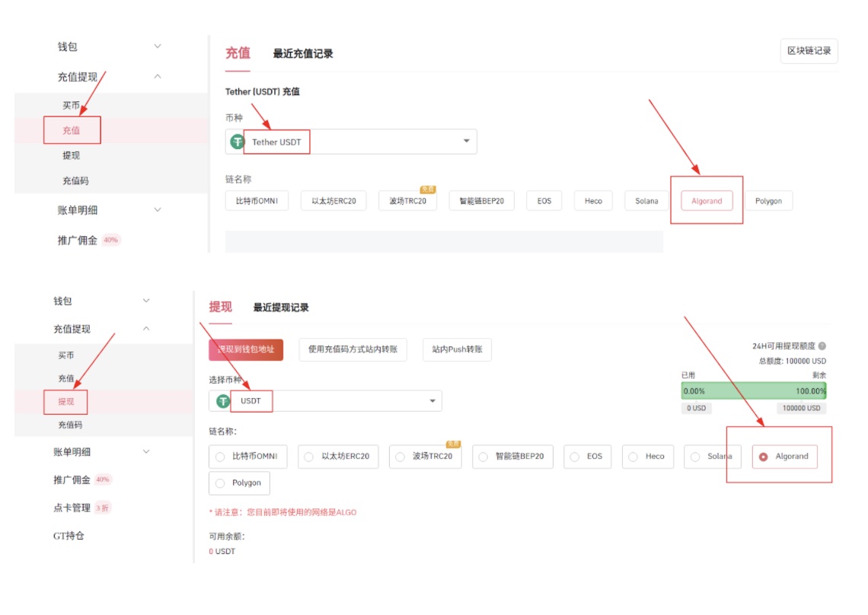Open the Tether USDT currency dropdown
Image resolution: width=868 pixels, height=615 pixels.
[x=466, y=142]
